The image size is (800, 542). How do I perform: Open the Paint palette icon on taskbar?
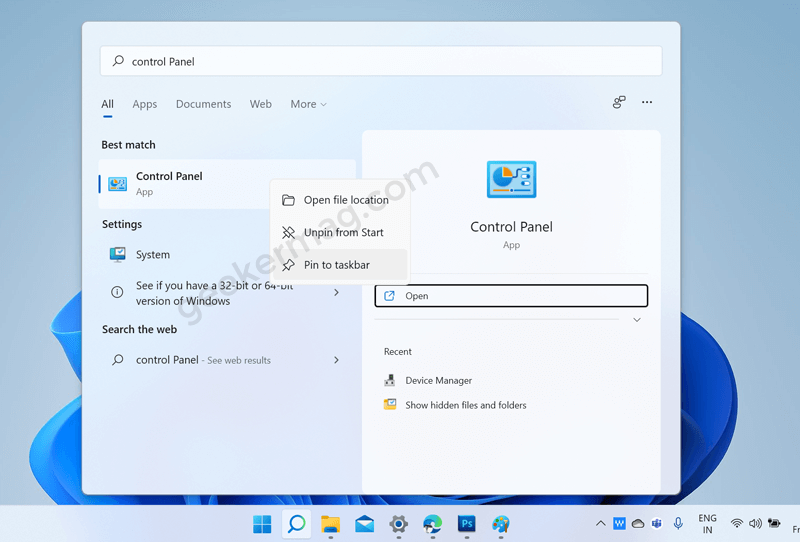click(501, 524)
